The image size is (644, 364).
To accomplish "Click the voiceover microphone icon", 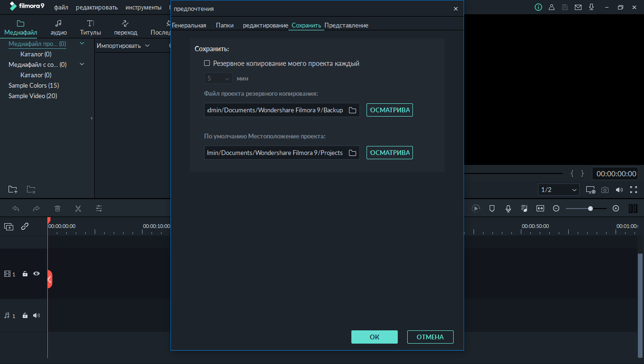I will point(508,209).
